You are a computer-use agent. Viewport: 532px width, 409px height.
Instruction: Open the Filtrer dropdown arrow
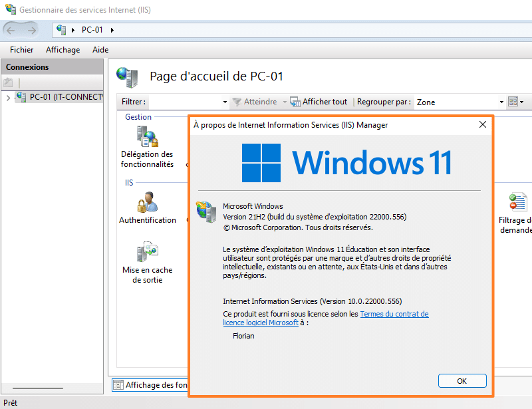225,102
